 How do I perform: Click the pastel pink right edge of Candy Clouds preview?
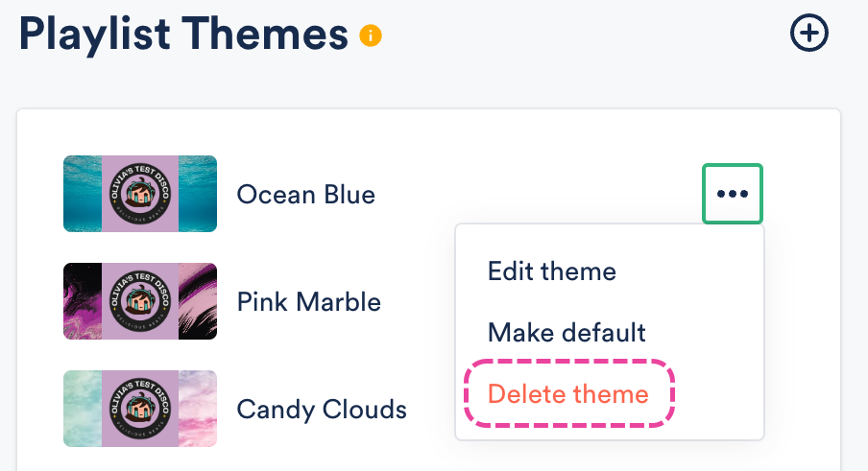[x=198, y=409]
